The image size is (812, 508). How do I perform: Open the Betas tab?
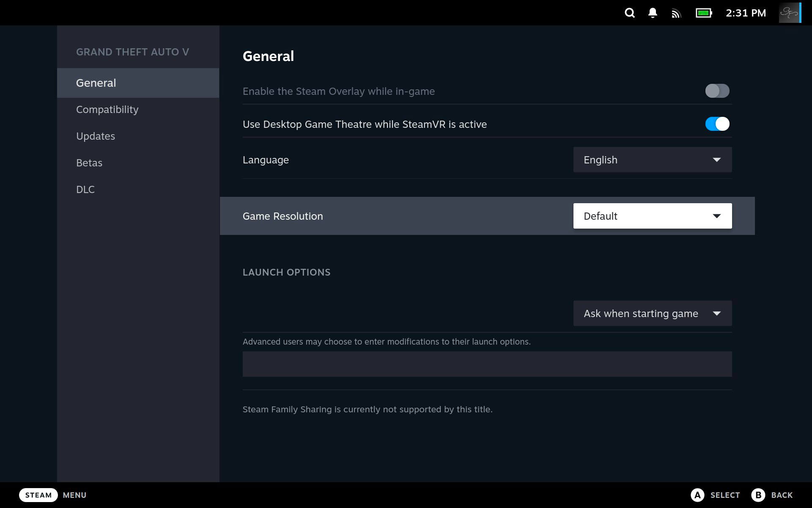pos(138,163)
